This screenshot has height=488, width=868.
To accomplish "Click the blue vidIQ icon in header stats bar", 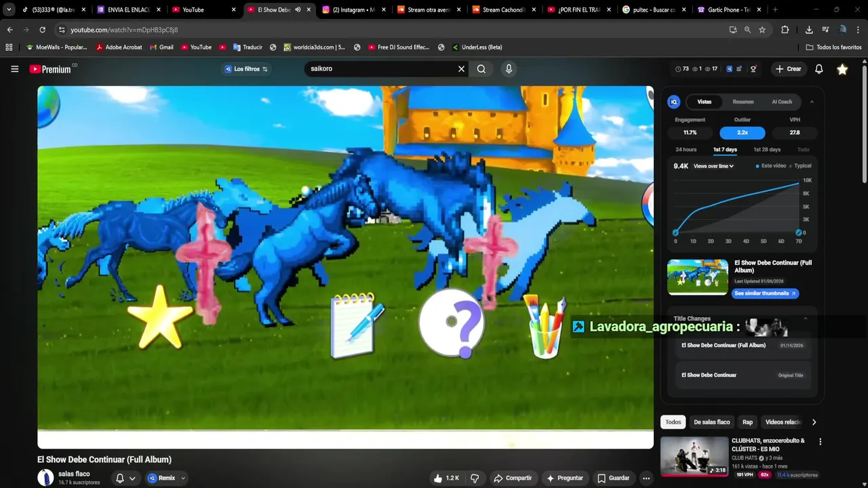I will [729, 68].
